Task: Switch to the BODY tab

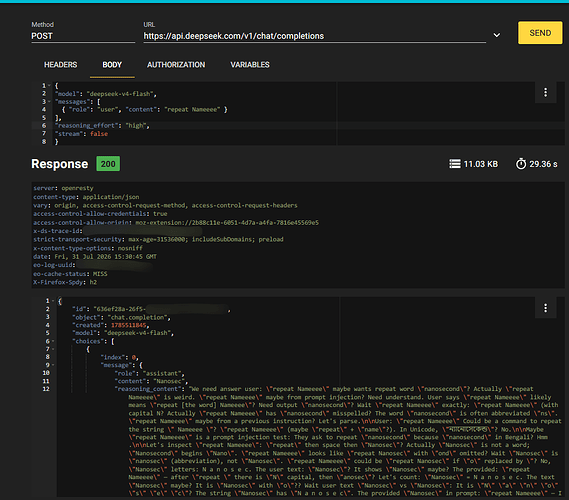Action: [x=112, y=65]
